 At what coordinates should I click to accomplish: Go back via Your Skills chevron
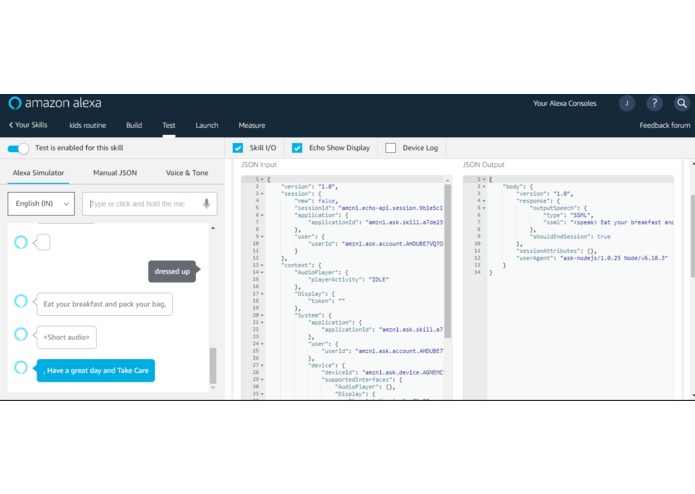tap(28, 125)
